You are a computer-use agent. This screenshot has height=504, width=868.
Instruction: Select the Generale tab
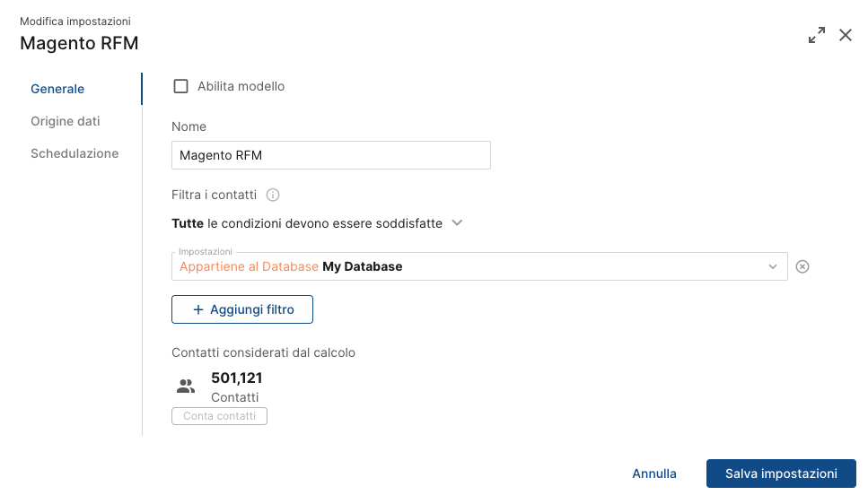point(57,89)
